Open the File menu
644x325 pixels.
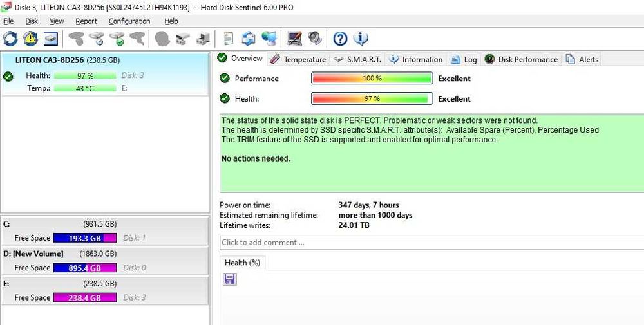8,21
